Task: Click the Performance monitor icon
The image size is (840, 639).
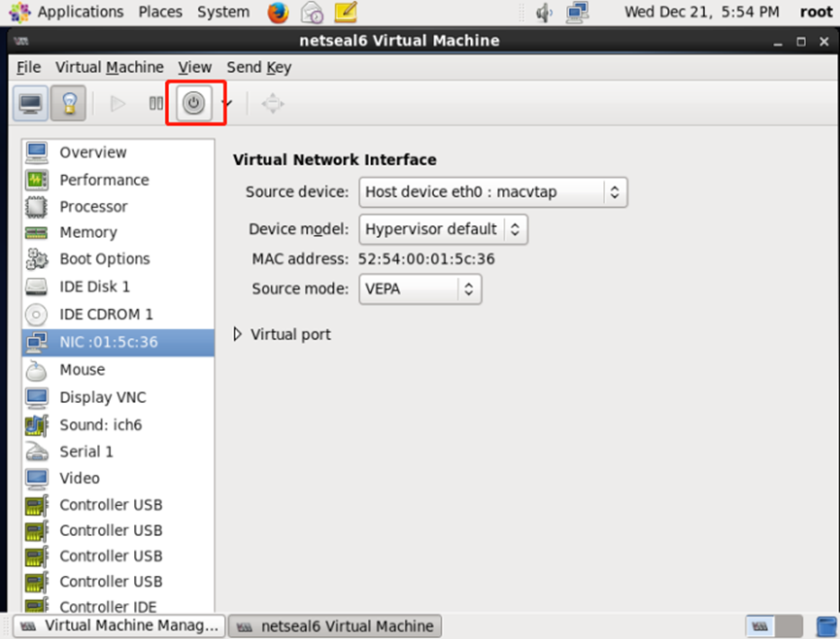Action: 37,180
